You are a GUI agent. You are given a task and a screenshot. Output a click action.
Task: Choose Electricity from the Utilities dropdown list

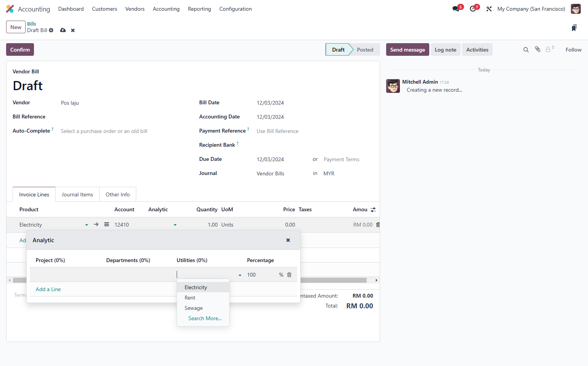(203, 287)
